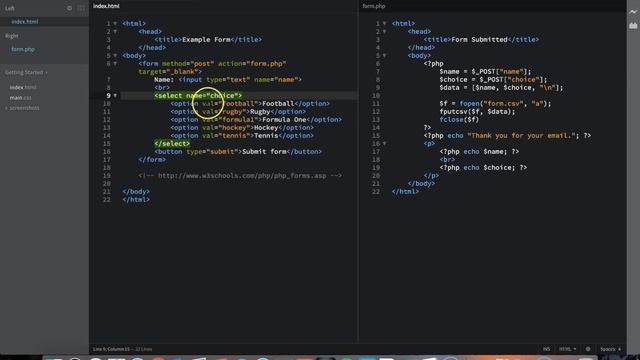This screenshot has height=360, width=640.
Task: Open Live Preview lightning bolt icon
Action: pos(633,12)
